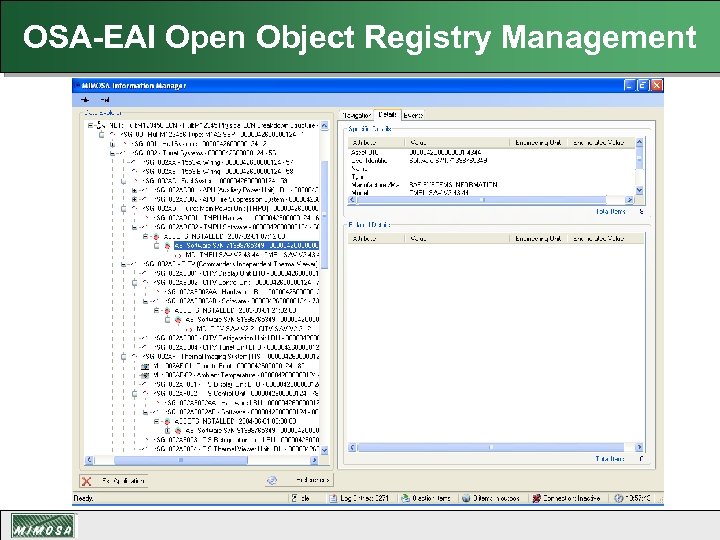
Task: Click the Others Involved status bar icon
Action: [x=466, y=498]
